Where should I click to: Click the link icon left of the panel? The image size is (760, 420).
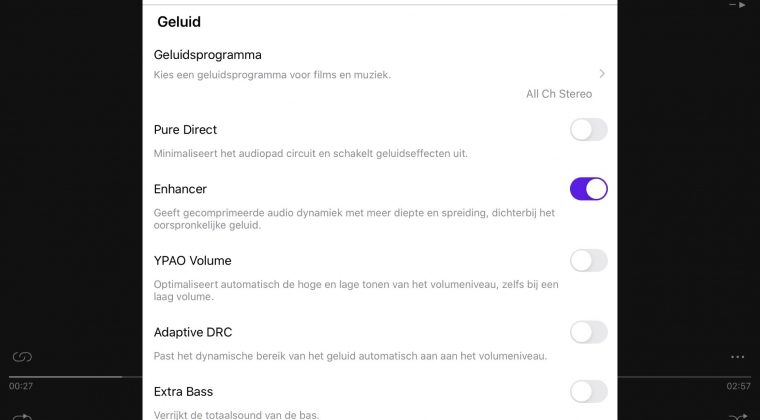22,357
